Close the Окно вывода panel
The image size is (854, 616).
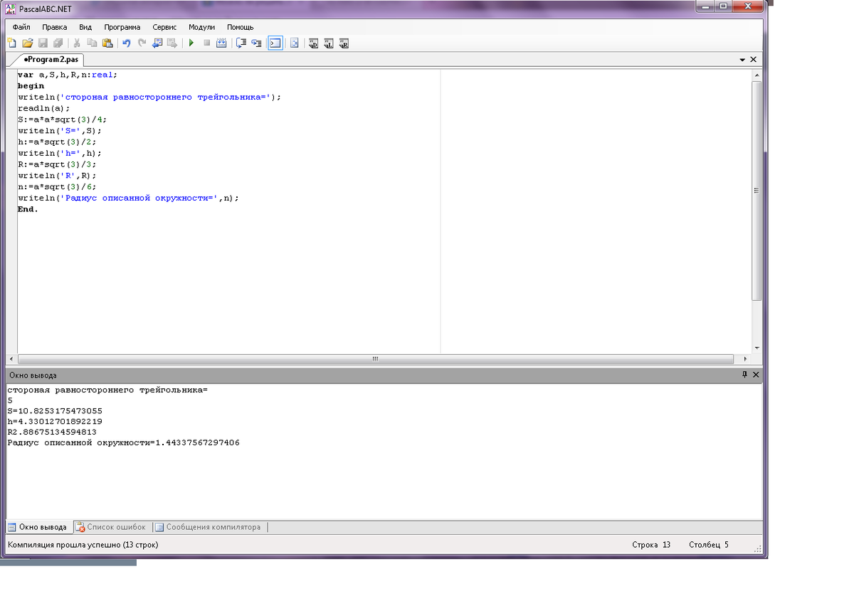756,374
